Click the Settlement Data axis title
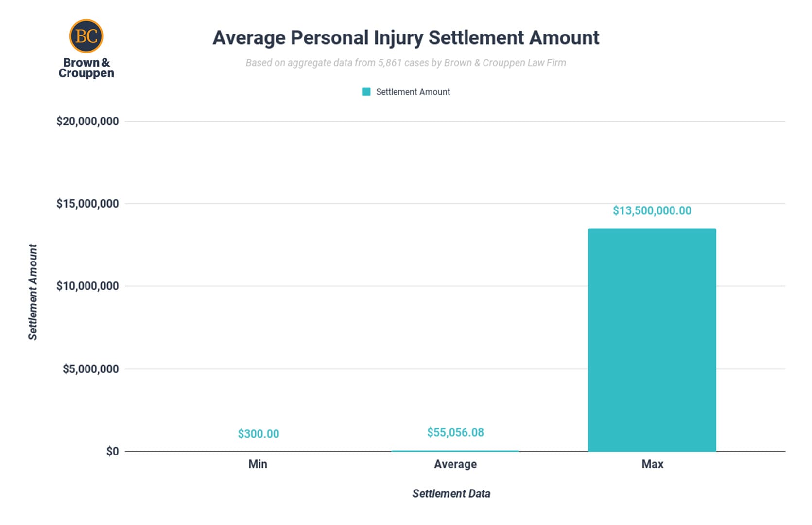The width and height of the screenshot is (812, 525). [x=451, y=494]
